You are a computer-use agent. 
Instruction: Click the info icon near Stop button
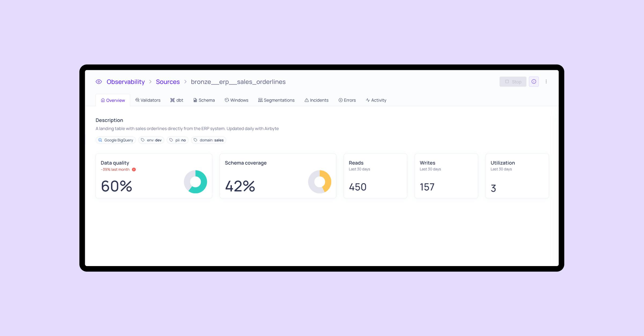tap(534, 81)
